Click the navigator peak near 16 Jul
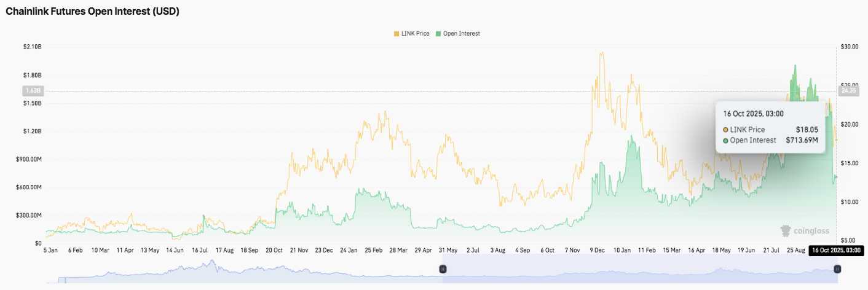Viewport: 868px width, 290px height. point(213,264)
